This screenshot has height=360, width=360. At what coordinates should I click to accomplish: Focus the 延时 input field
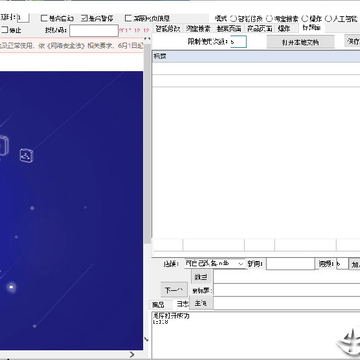[x=23, y=18]
